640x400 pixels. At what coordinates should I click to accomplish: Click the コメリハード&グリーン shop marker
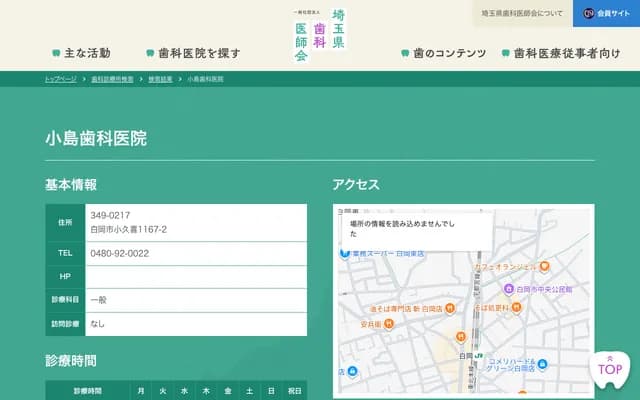tap(542, 364)
